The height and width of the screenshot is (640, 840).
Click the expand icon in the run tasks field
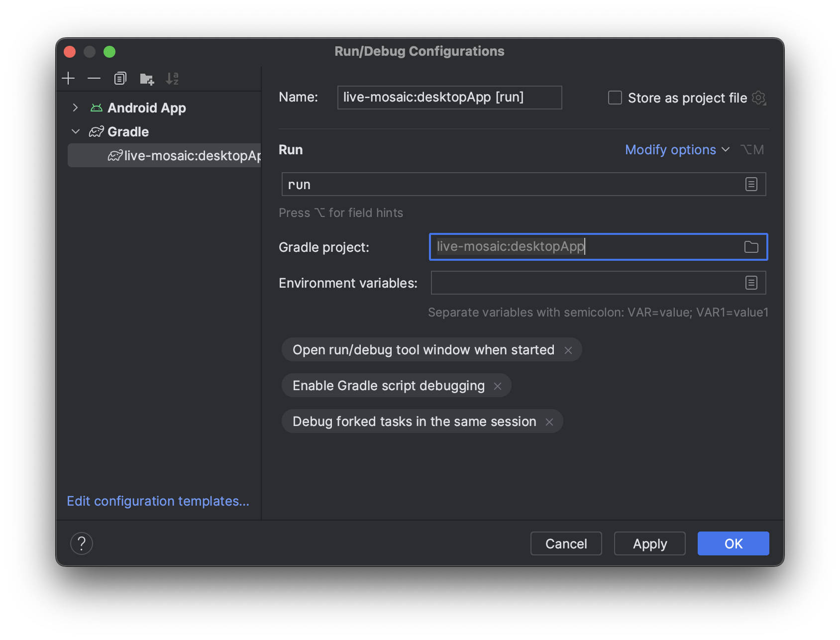(751, 184)
